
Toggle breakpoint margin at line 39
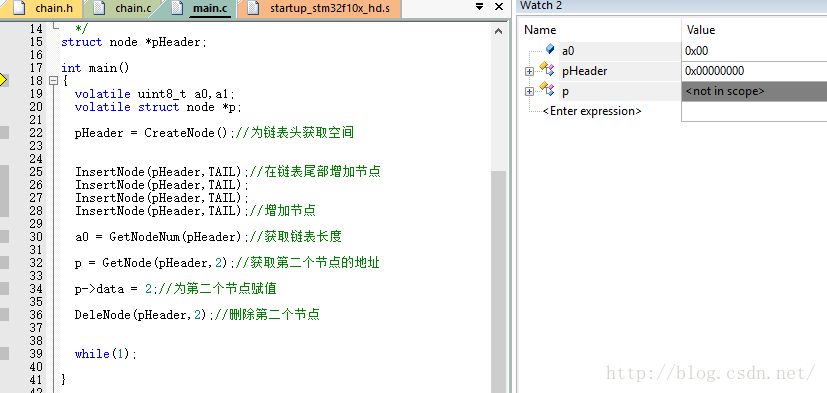click(x=4, y=354)
